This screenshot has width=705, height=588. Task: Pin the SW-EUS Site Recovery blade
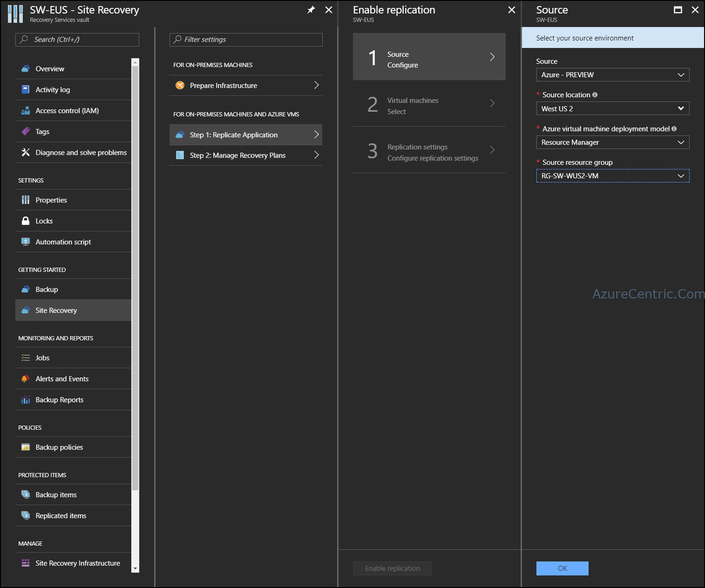(x=311, y=10)
